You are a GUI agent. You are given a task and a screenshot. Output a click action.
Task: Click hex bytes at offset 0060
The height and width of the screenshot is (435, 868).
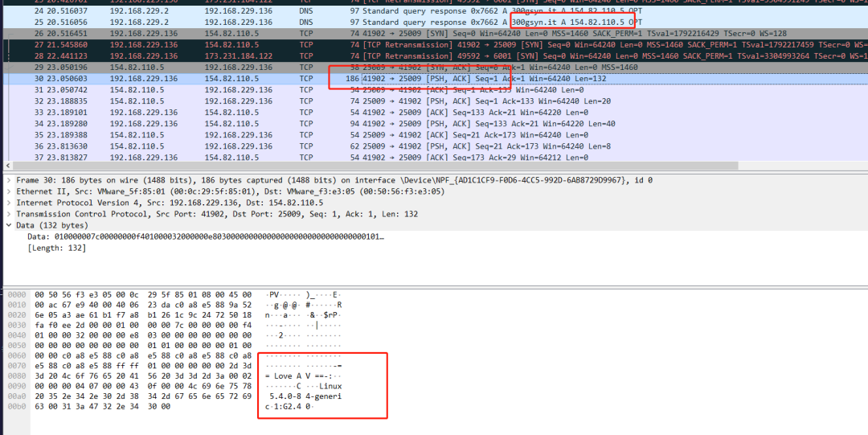(x=143, y=355)
